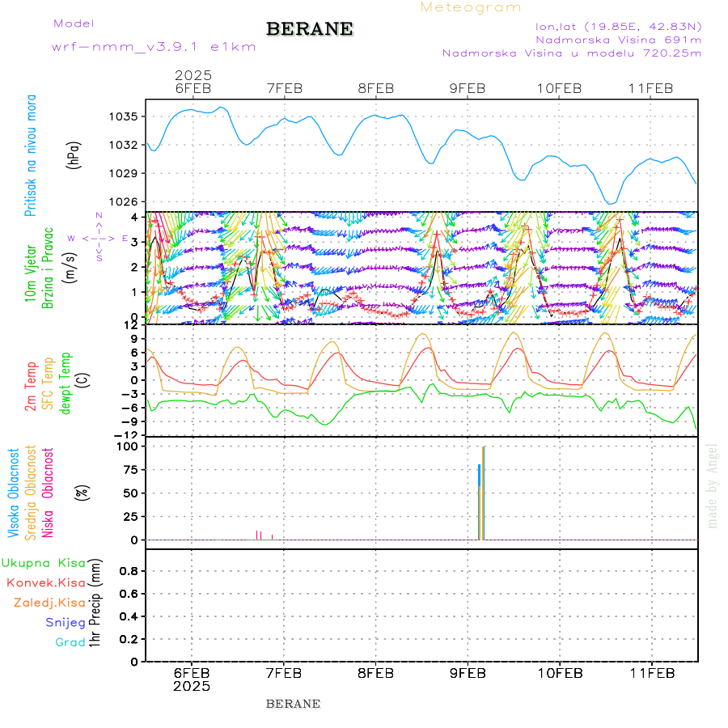Click the top axis 7FEB date label

pyautogui.click(x=285, y=88)
